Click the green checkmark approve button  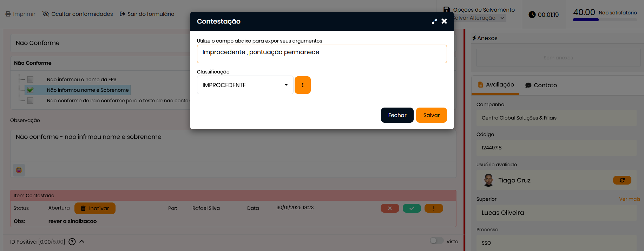(412, 208)
